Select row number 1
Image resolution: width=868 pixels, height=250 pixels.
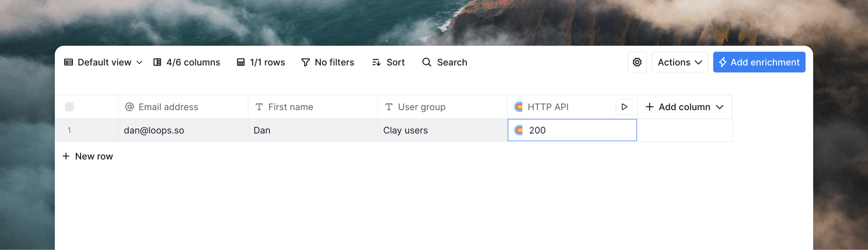pos(69,130)
